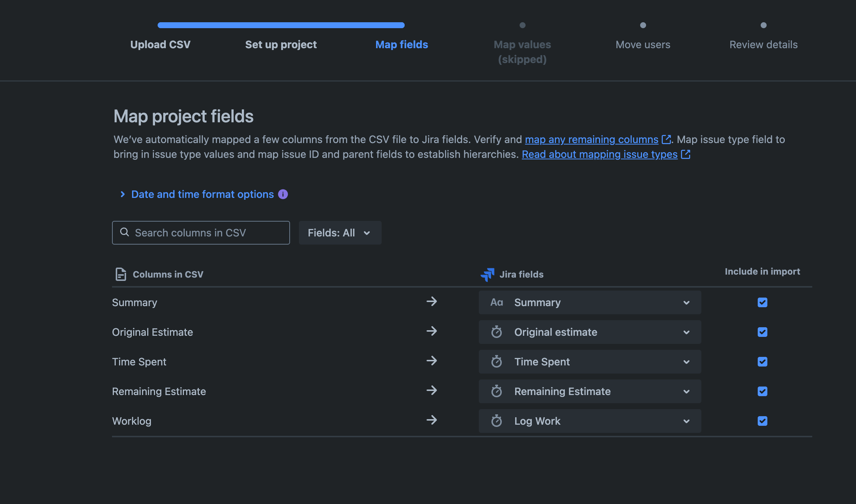Click the magnifier icon in search box

pyautogui.click(x=125, y=232)
